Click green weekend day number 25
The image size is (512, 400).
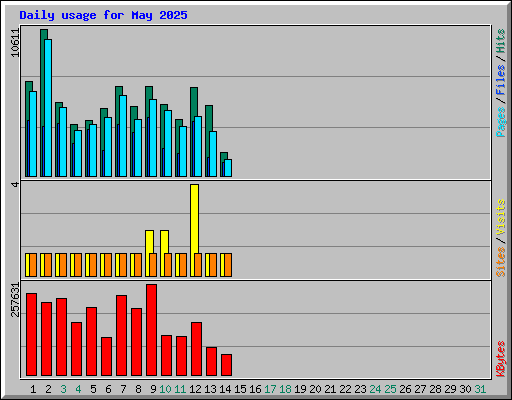click(x=390, y=389)
